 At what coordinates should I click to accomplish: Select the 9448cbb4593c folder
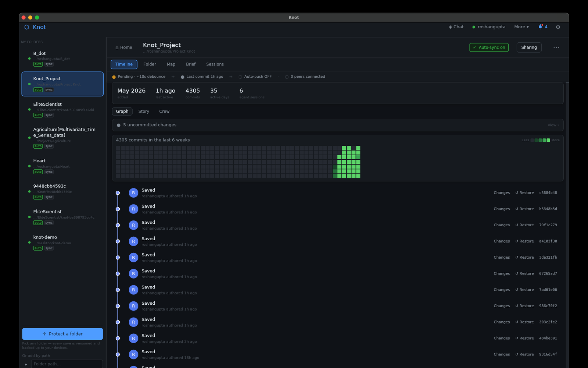coord(62,191)
